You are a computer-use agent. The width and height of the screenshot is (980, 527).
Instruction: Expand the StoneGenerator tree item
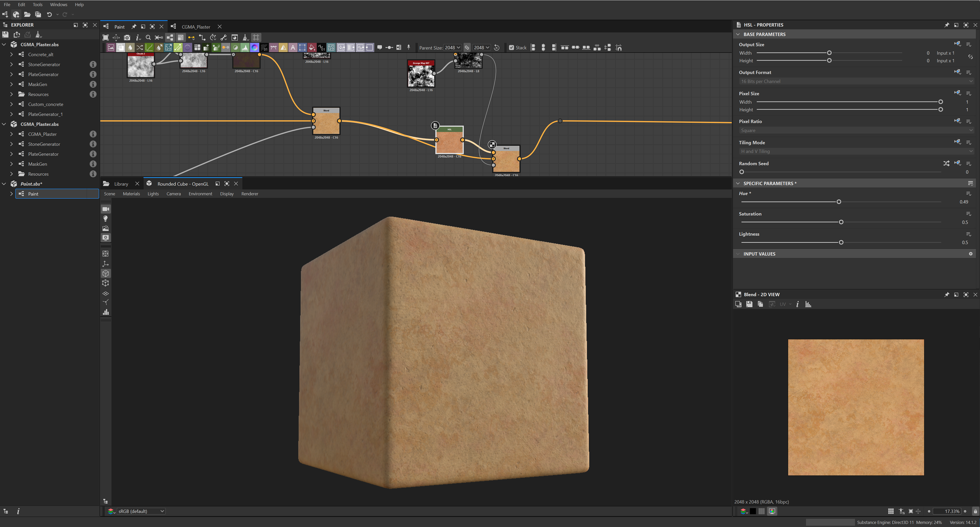click(11, 64)
